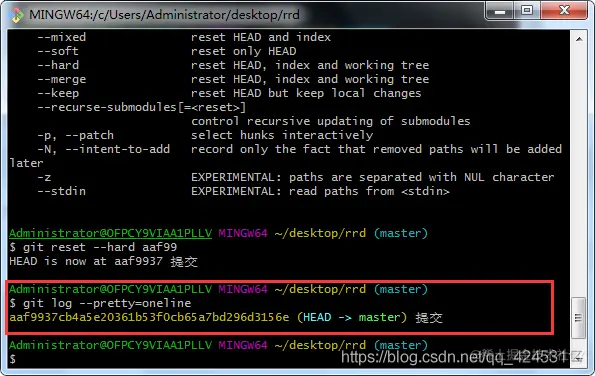
Task: Click 'select hunks interactively' text
Action: click(282, 135)
